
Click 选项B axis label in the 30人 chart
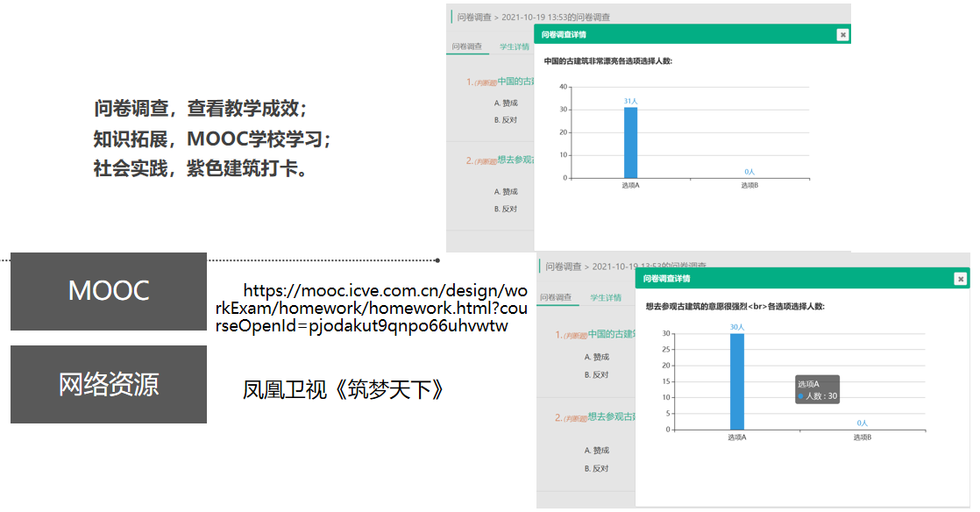[863, 437]
